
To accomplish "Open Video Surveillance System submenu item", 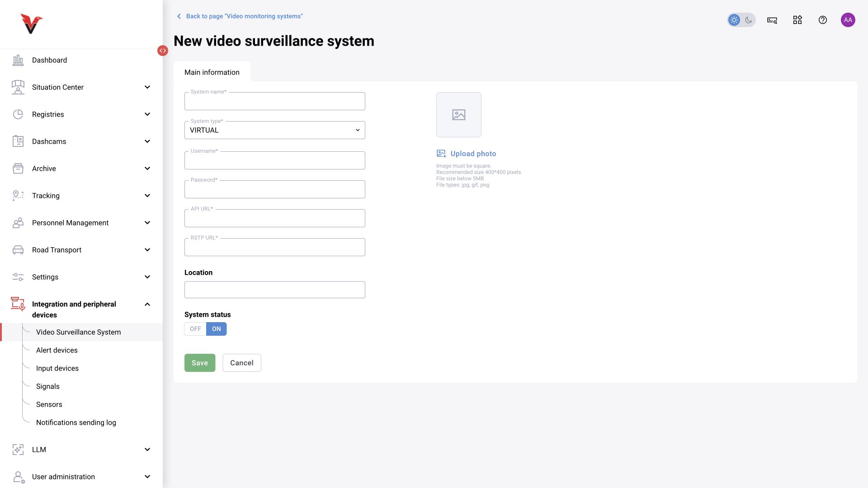I will [x=79, y=332].
